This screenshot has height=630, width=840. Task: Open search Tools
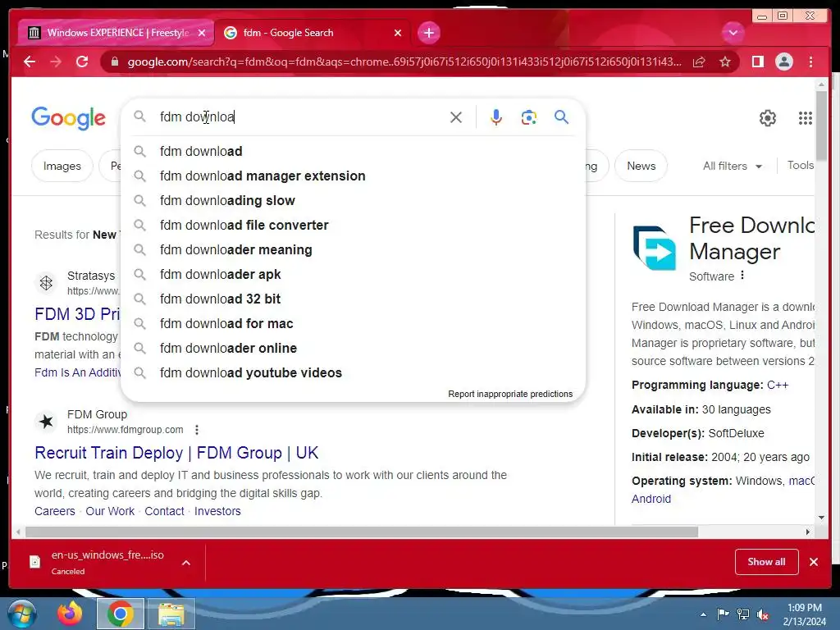[x=801, y=166]
